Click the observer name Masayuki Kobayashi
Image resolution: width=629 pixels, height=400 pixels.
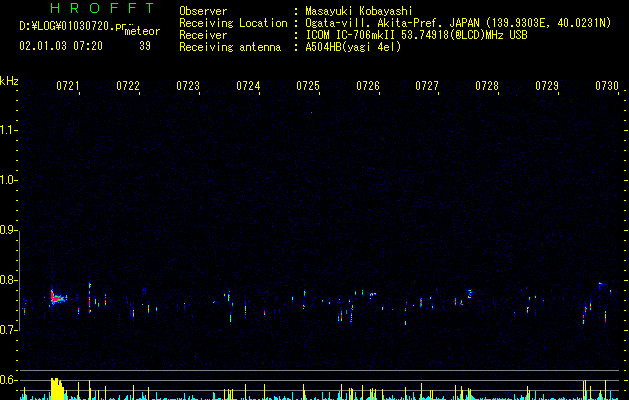(x=359, y=11)
